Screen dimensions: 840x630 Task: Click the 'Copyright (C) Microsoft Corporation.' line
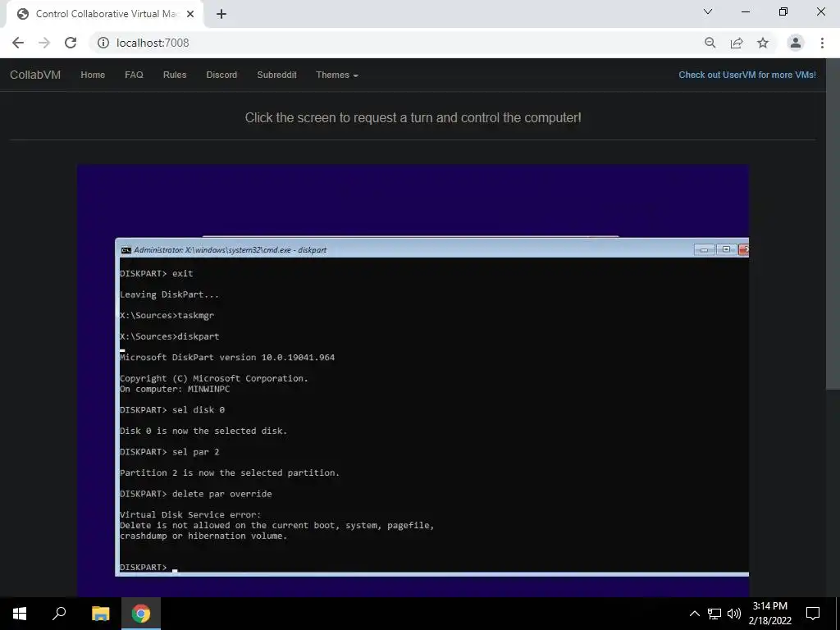tap(214, 378)
